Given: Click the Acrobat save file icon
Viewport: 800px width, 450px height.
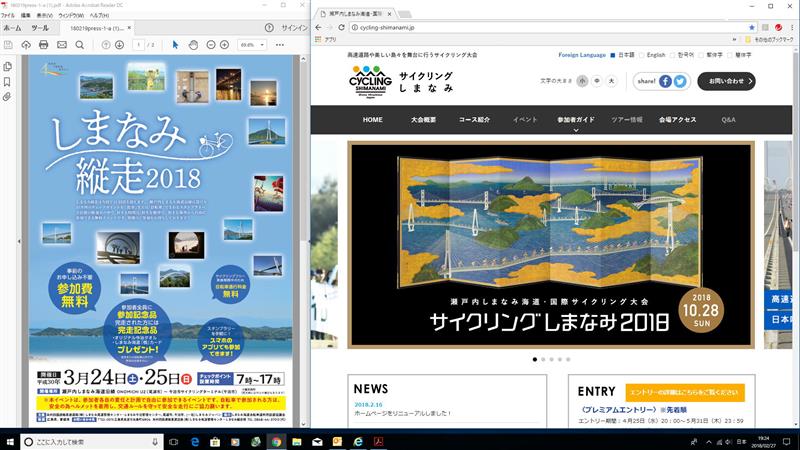Looking at the screenshot, I should [8, 45].
